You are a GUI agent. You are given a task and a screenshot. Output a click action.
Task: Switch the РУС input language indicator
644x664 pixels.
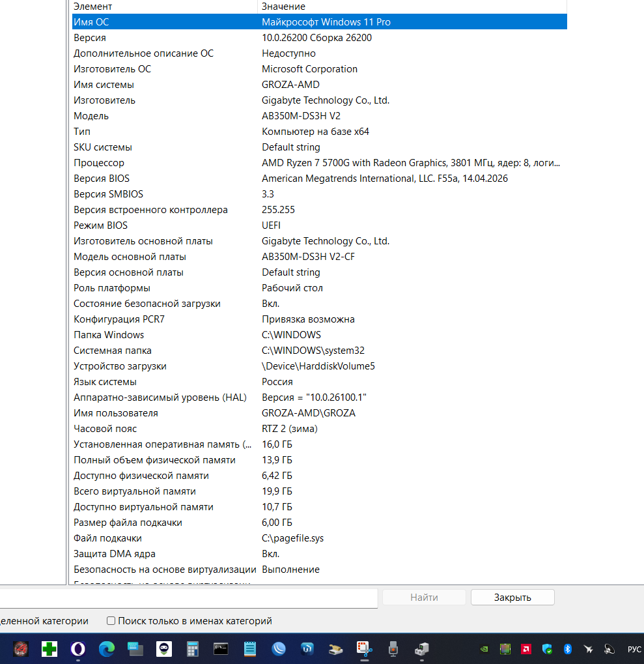tap(634, 649)
